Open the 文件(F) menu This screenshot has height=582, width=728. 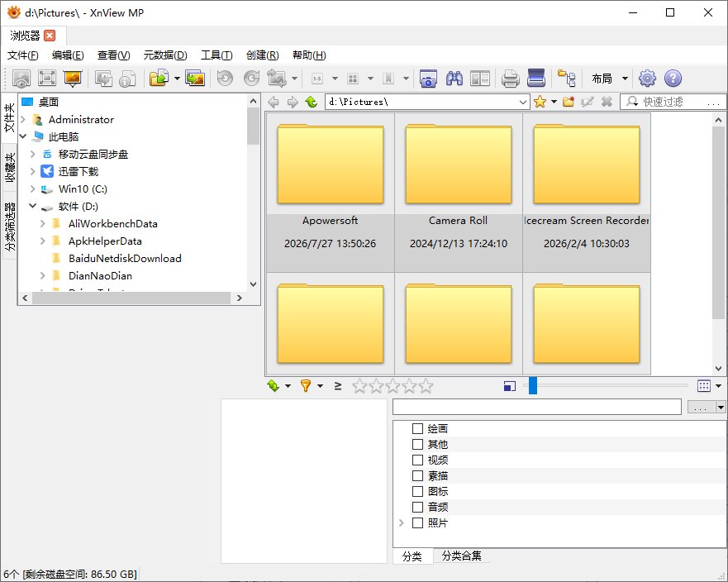click(x=23, y=55)
